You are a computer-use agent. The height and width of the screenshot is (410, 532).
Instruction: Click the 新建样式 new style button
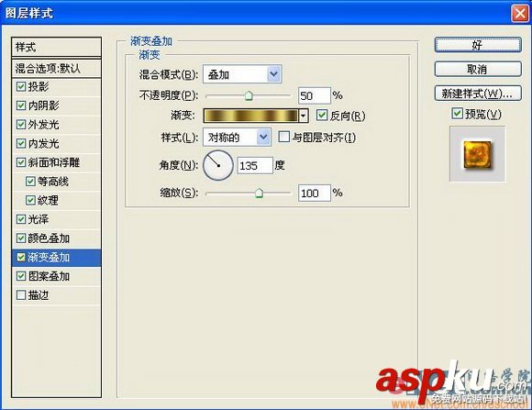(x=478, y=94)
